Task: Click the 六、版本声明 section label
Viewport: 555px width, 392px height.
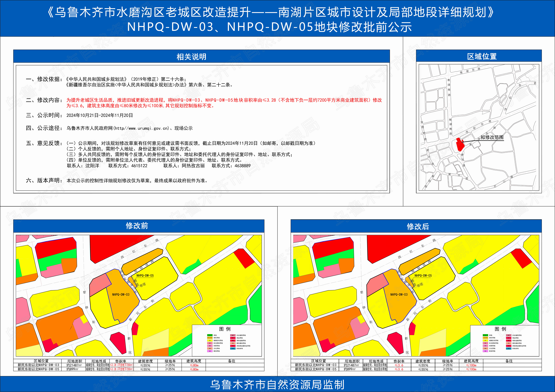Action: (x=44, y=180)
